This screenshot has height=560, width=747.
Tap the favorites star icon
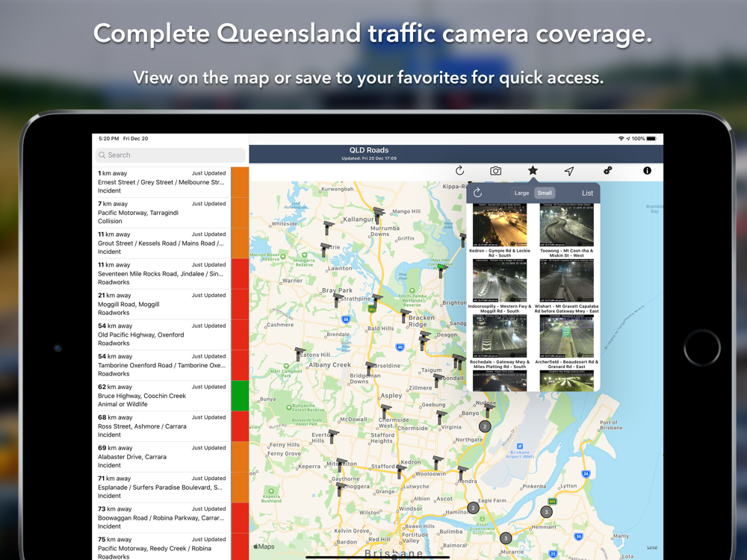coord(533,170)
